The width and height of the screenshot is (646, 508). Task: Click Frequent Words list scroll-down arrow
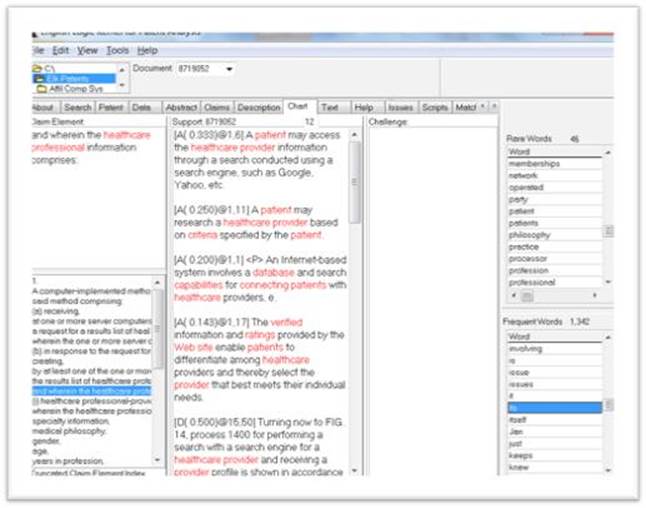pyautogui.click(x=608, y=470)
